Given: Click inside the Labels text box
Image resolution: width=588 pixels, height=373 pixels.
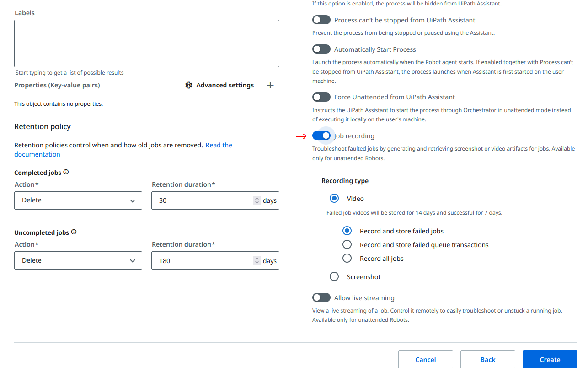Looking at the screenshot, I should coord(146,43).
